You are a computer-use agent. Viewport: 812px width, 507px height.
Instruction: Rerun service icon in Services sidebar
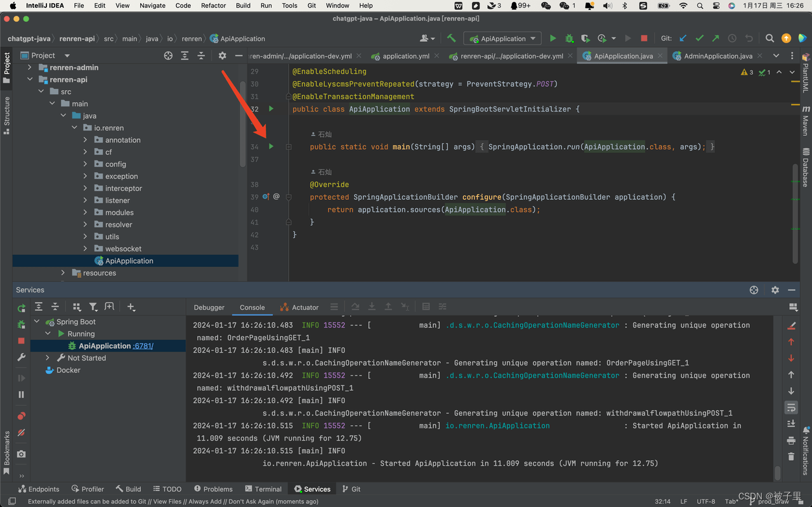tap(22, 308)
